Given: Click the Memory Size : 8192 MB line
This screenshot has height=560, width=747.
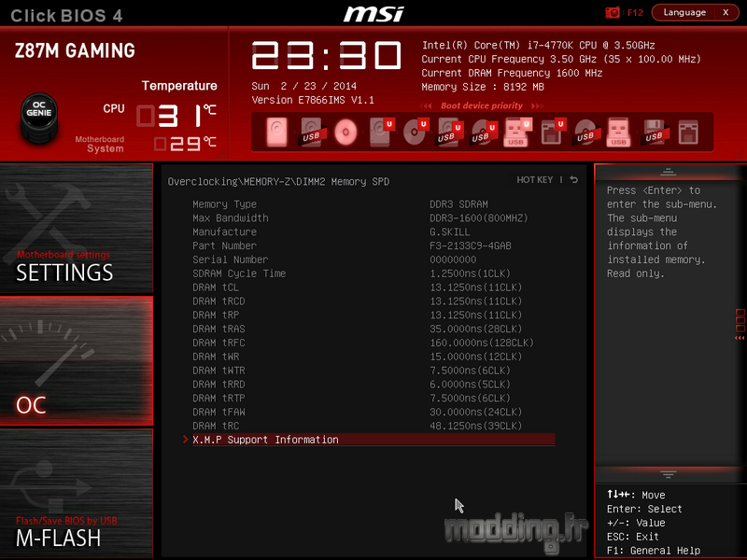Looking at the screenshot, I should [x=483, y=87].
